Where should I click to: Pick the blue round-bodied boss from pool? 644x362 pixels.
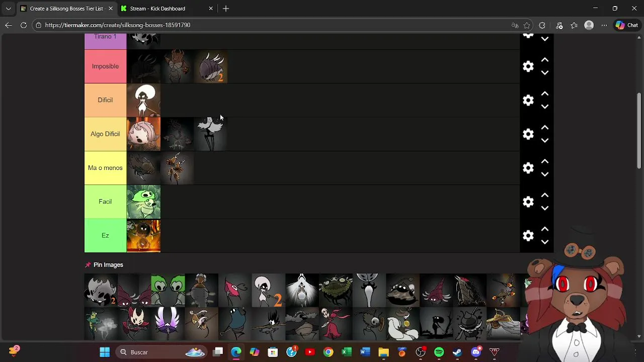(235, 324)
